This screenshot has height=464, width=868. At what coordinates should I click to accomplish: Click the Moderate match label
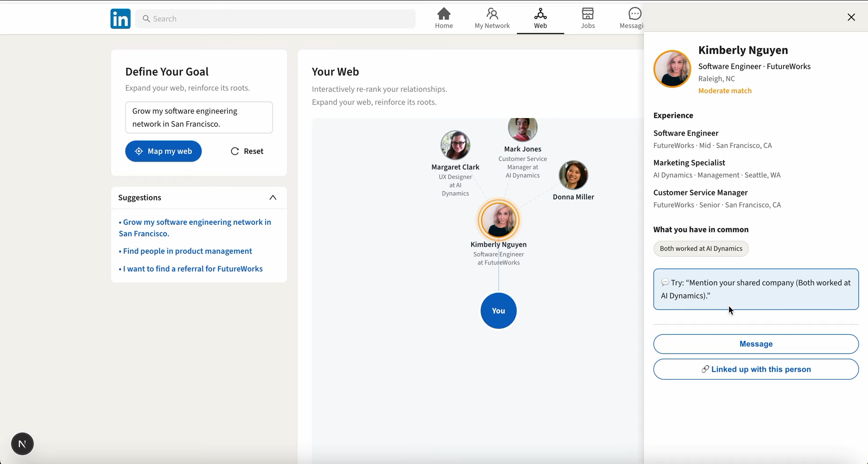[x=725, y=91]
